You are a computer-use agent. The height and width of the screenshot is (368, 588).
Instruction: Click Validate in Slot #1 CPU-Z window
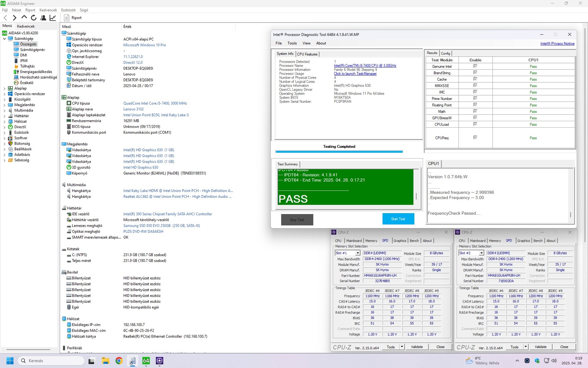coord(417,347)
